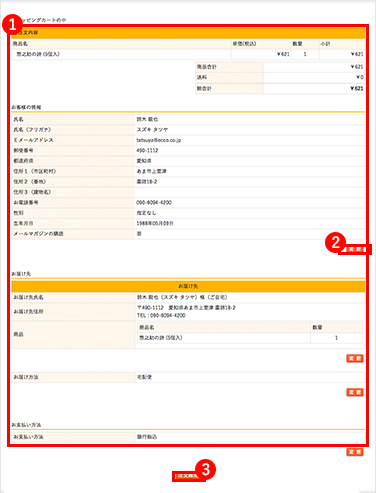Click the birthdate value 1988年05月09日

(155, 223)
